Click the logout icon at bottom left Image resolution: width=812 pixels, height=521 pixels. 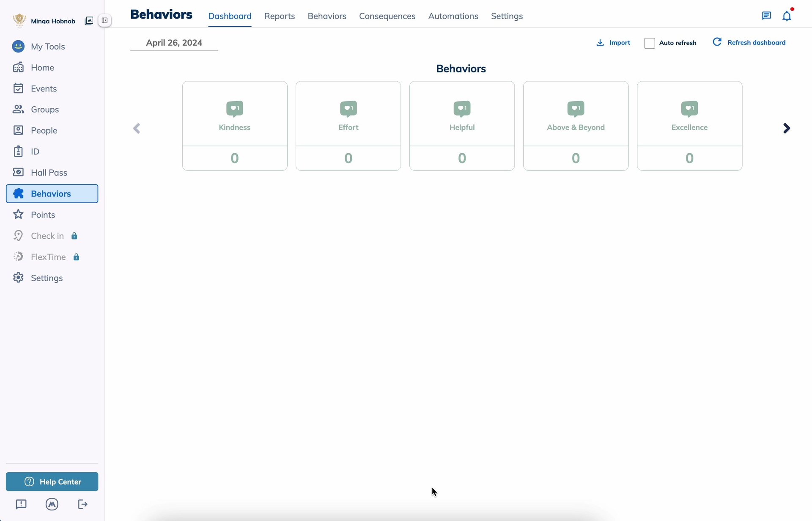point(83,504)
